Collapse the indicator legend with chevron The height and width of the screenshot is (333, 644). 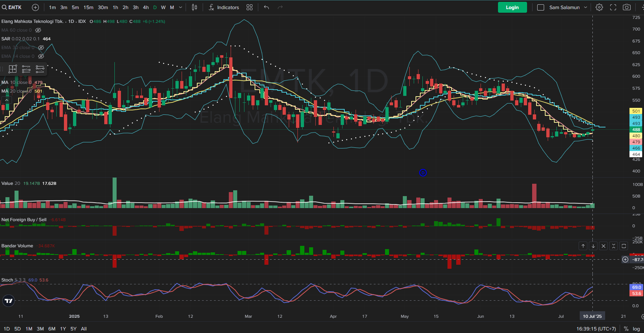pos(6,100)
